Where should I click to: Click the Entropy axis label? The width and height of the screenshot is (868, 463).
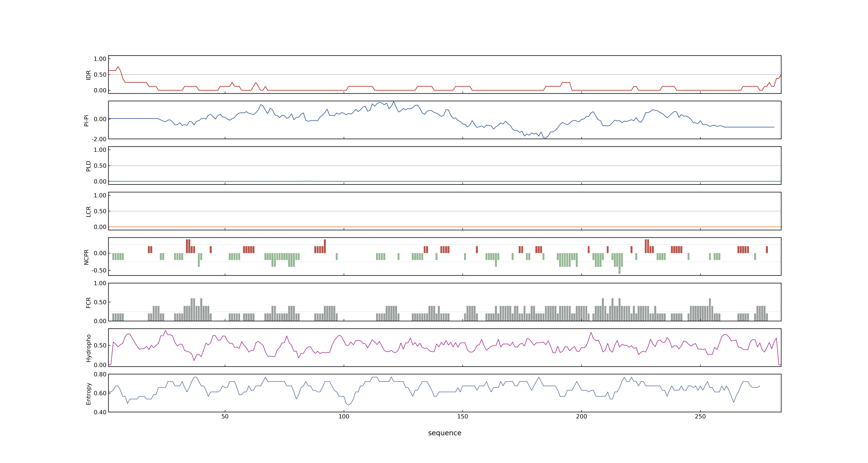tap(88, 393)
